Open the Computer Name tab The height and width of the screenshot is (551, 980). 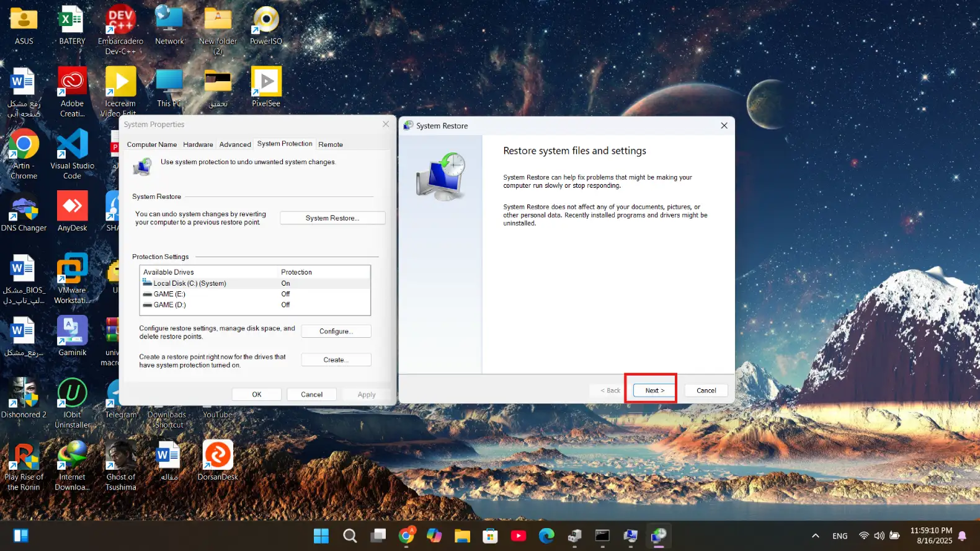(x=152, y=144)
